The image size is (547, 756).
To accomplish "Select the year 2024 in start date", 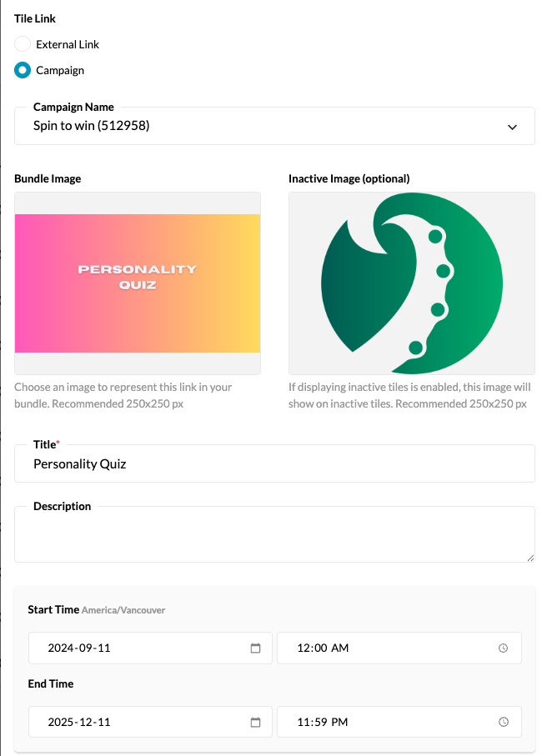I will tap(62, 648).
